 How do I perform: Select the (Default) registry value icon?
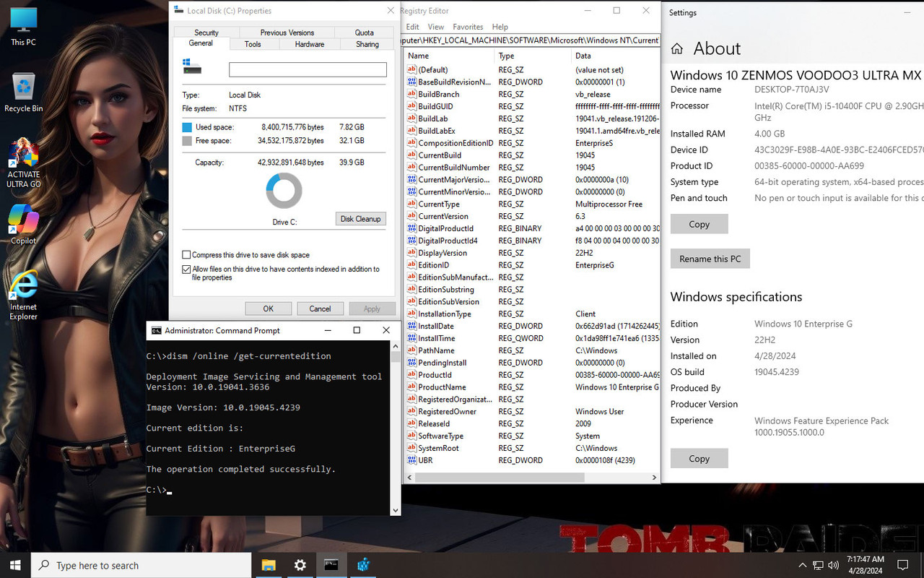[411, 70]
